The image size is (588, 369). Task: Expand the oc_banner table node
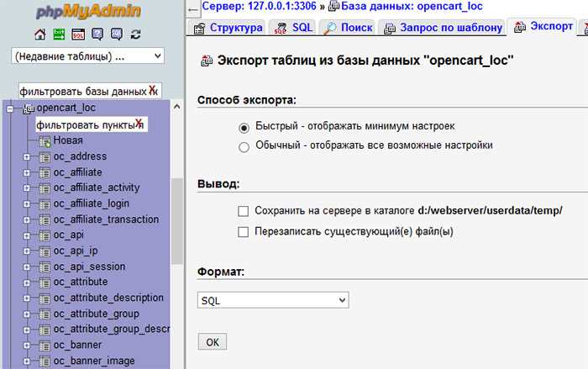[27, 345]
